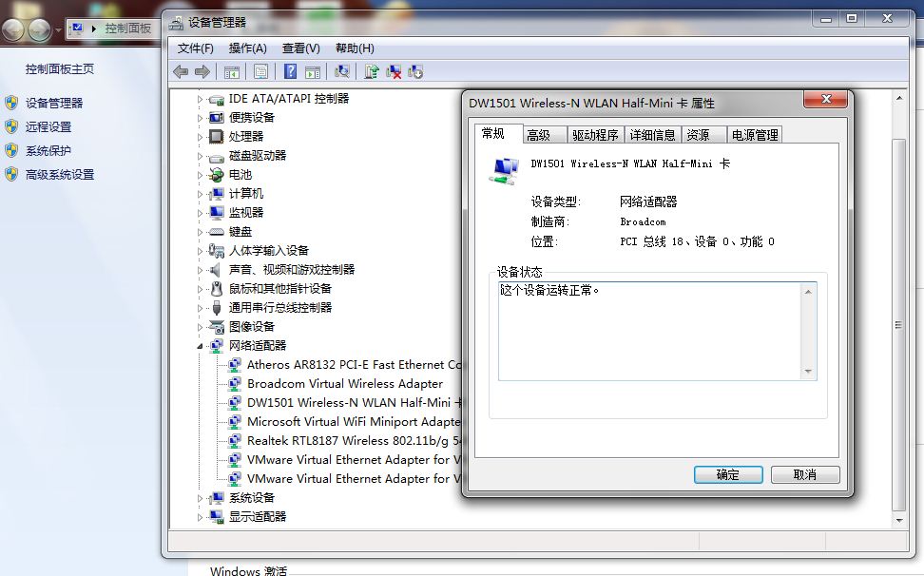Expand the 处理器 tree node
The height and width of the screenshot is (576, 924).
(x=200, y=137)
